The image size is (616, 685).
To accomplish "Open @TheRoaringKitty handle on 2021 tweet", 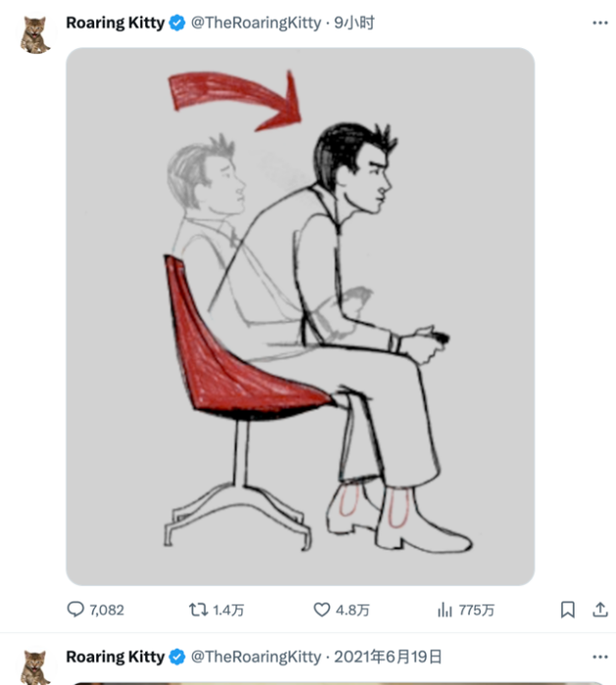I will click(256, 657).
